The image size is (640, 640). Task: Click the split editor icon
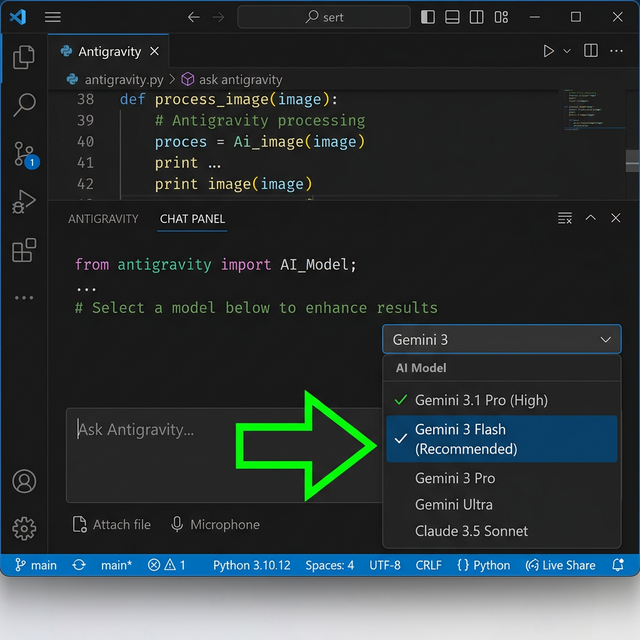591,51
